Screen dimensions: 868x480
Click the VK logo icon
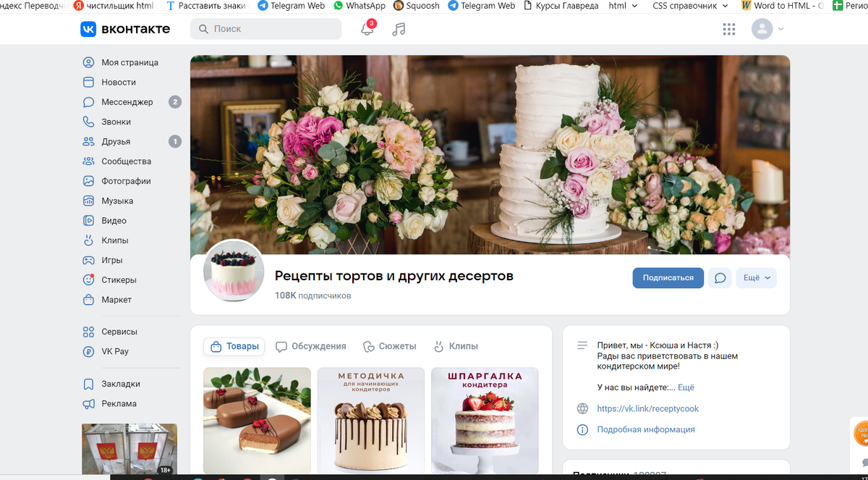click(x=88, y=29)
